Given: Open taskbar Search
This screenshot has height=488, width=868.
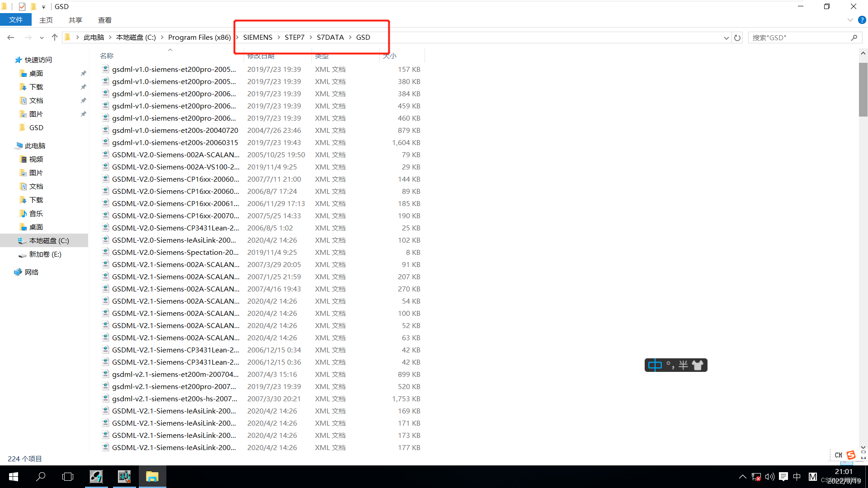Looking at the screenshot, I should [x=41, y=477].
